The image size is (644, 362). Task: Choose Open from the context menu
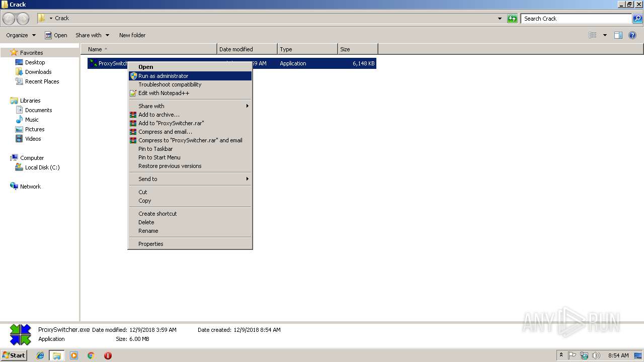click(190, 67)
